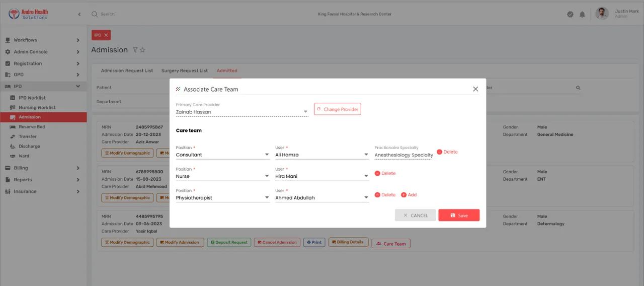Click the header Search field

[108, 14]
